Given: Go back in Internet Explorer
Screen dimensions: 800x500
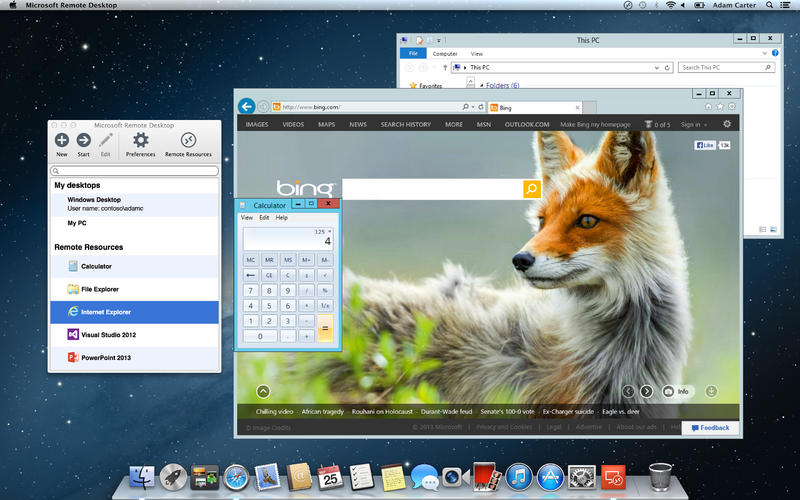Looking at the screenshot, I should click(246, 106).
